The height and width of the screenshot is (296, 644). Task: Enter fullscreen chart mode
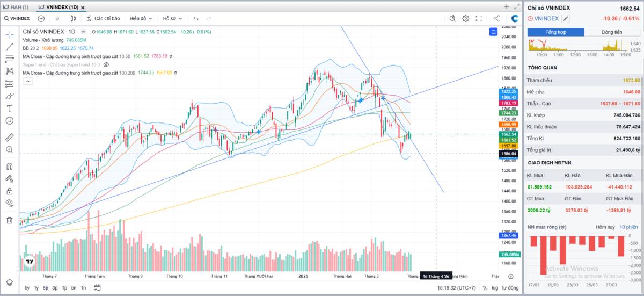(478, 18)
